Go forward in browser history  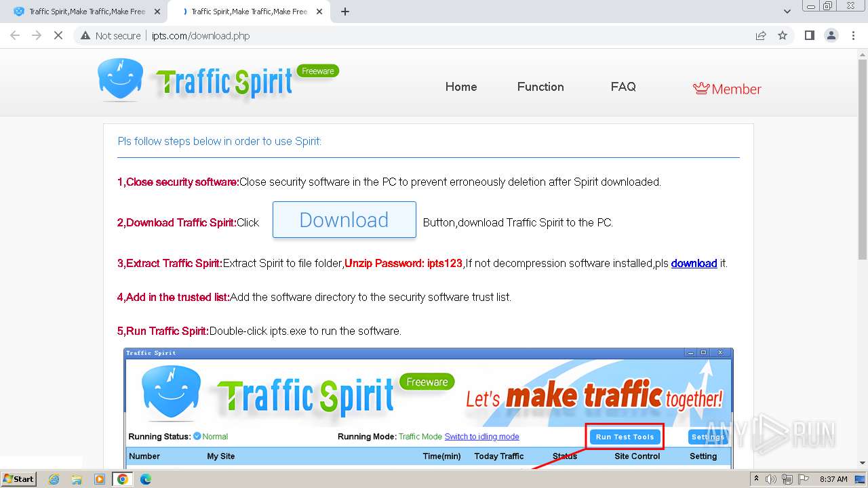point(37,36)
